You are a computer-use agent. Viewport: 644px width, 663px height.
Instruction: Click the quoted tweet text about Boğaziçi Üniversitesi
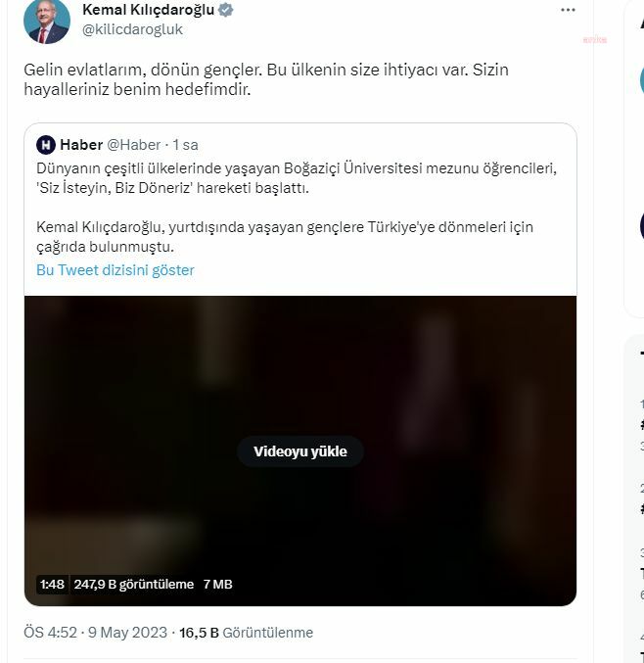(294, 178)
